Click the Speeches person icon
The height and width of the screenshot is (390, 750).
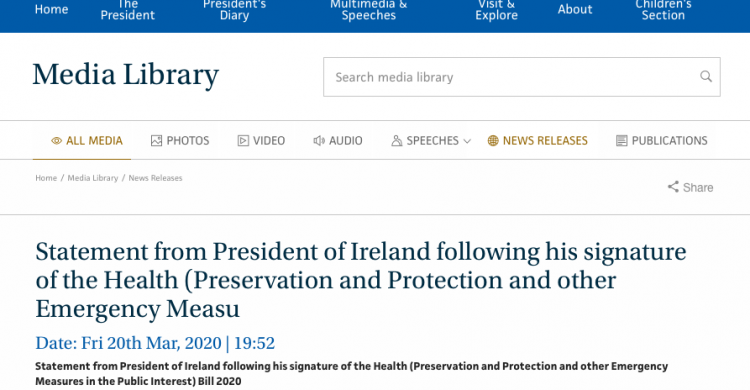click(x=397, y=141)
